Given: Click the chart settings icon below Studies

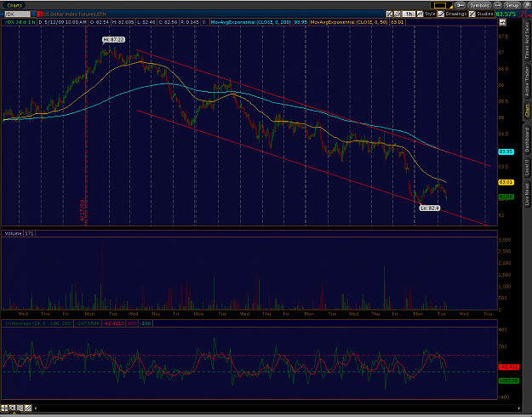Looking at the screenshot, I should [502, 22].
